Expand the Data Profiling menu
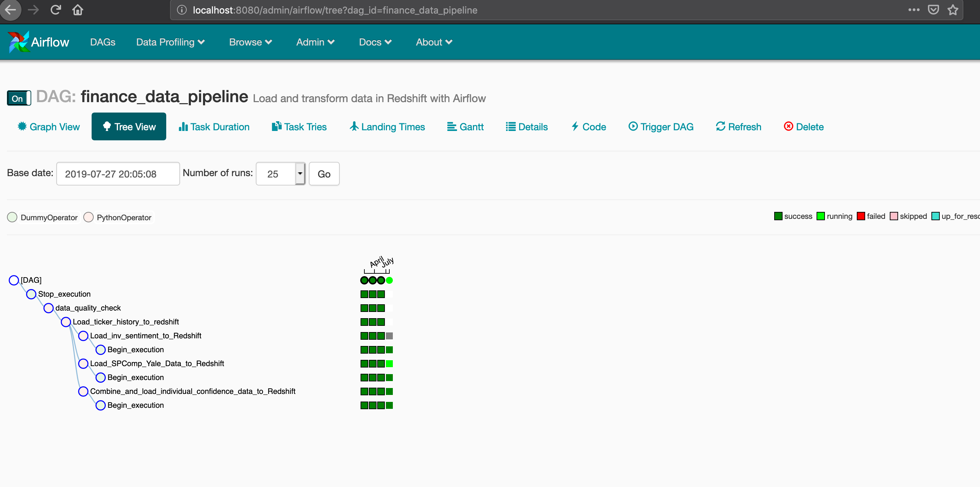Image resolution: width=980 pixels, height=487 pixels. pos(170,42)
